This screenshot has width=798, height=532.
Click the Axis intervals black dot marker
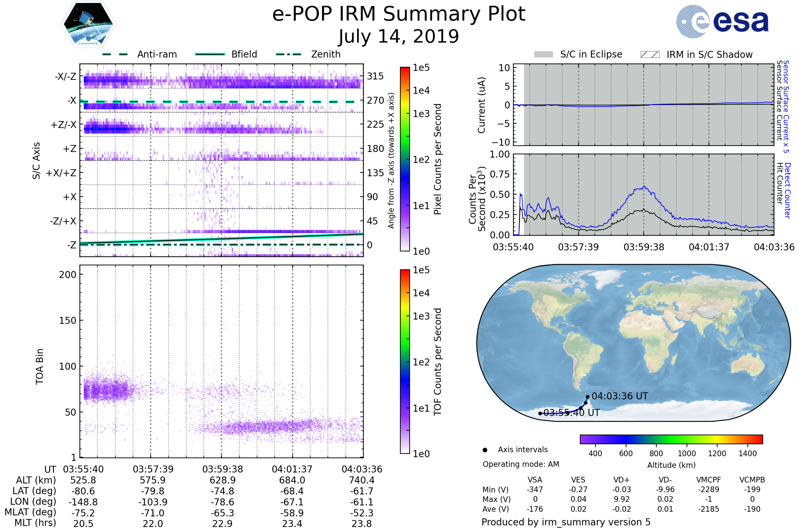485,450
